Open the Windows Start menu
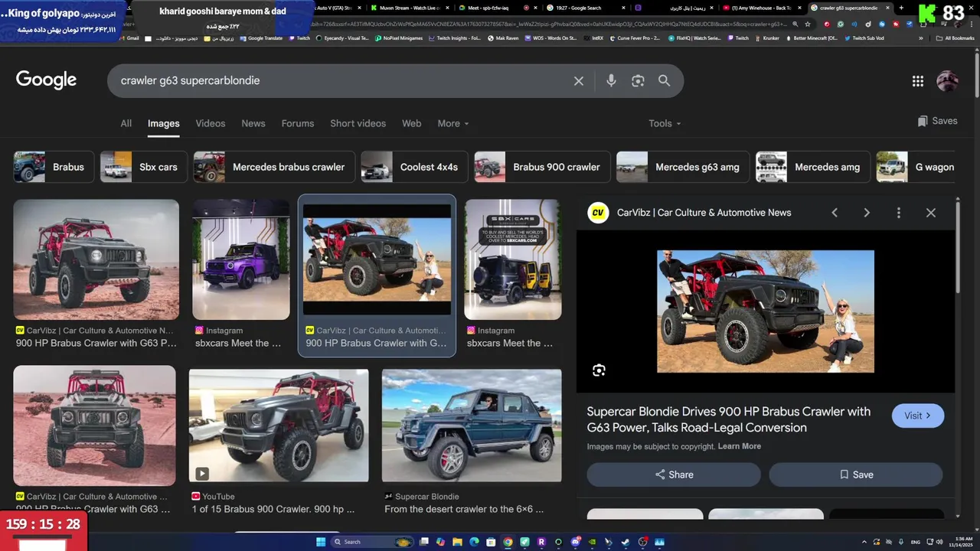Viewport: 980px width, 551px height. pos(321,542)
